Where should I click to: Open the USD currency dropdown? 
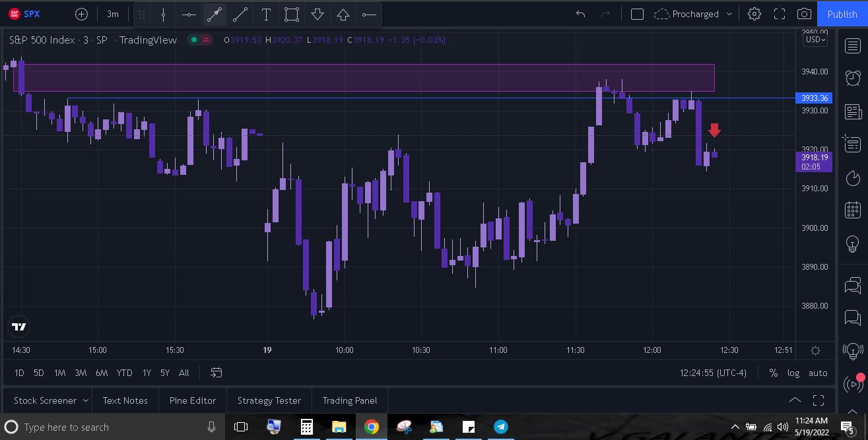pyautogui.click(x=815, y=40)
